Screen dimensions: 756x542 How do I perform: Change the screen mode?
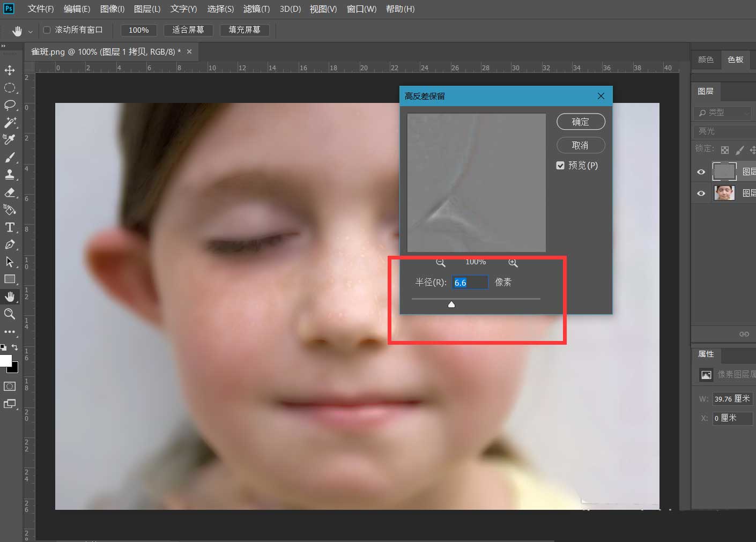click(10, 404)
